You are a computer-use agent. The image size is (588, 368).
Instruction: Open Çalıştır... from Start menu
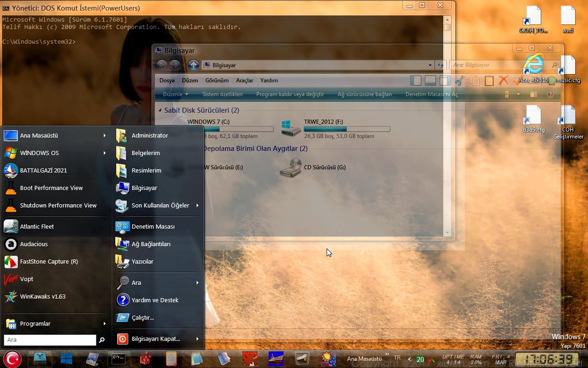coord(158,317)
